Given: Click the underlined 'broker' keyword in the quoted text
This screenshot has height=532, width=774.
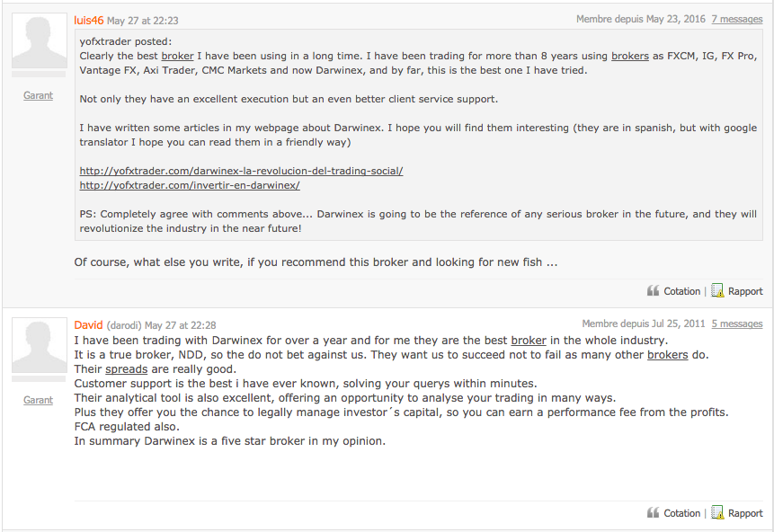Looking at the screenshot, I should [176, 56].
